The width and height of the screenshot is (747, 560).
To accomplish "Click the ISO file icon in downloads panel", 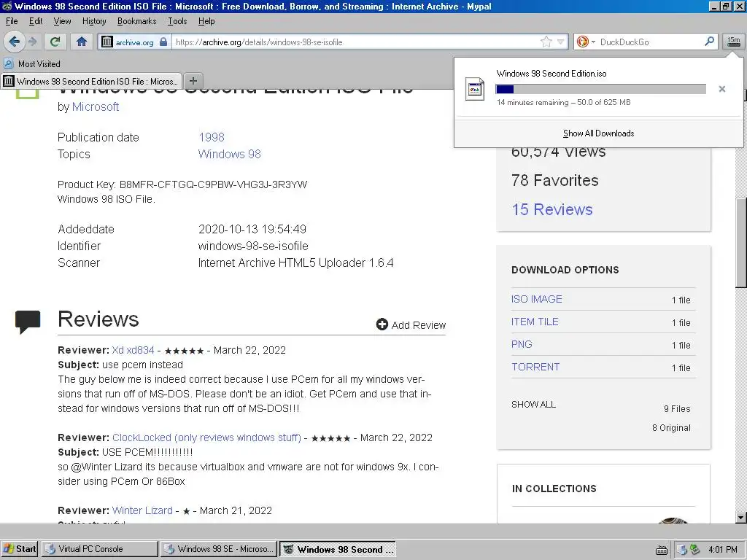I will coord(475,89).
